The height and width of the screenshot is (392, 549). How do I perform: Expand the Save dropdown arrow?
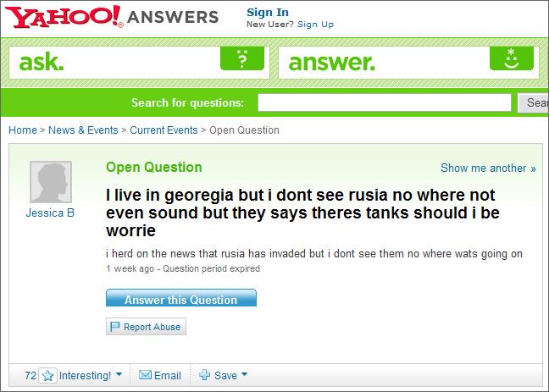(x=245, y=375)
